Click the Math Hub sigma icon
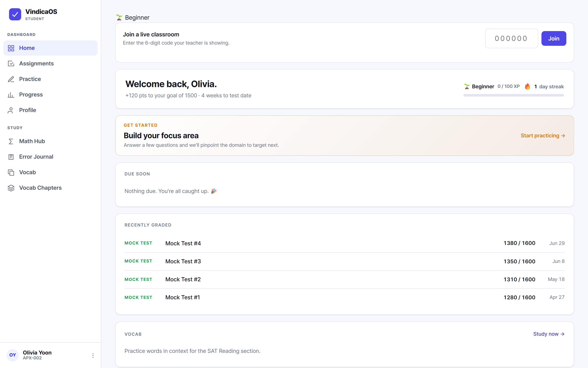 [11, 141]
